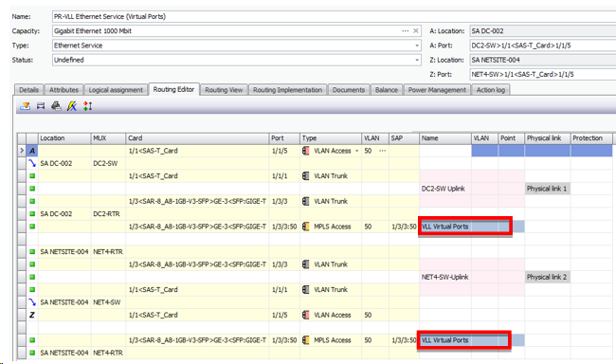The width and height of the screenshot is (616, 364).
Task: Select the NET4-SW-Uplink cell
Action: coord(445,277)
